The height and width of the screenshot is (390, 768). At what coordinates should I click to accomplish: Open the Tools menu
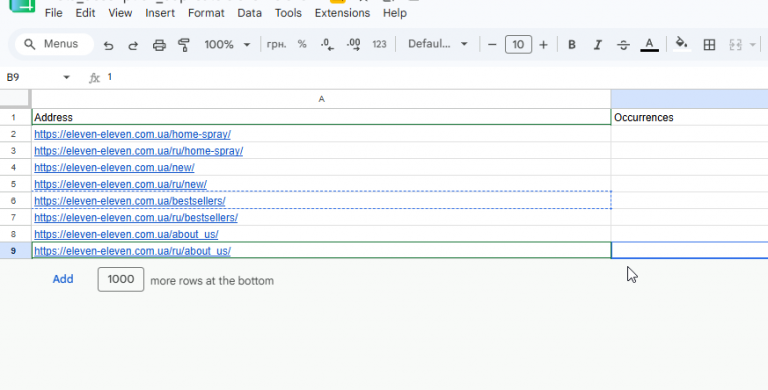tap(288, 13)
